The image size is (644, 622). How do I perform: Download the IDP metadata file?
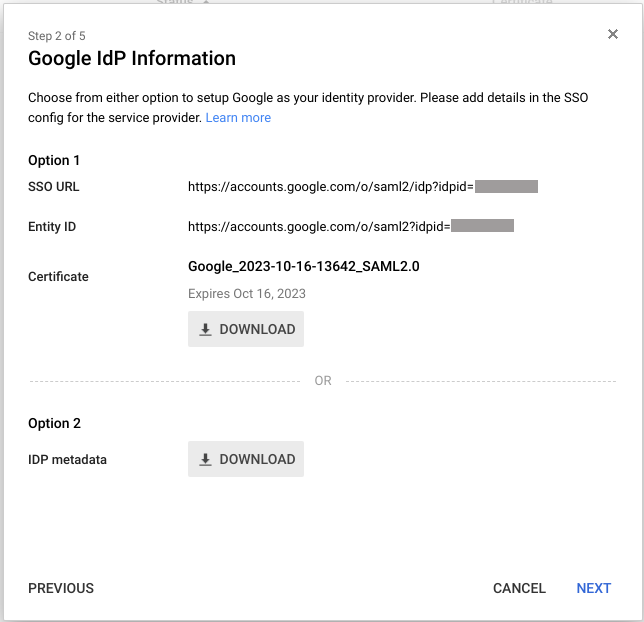[x=246, y=459]
